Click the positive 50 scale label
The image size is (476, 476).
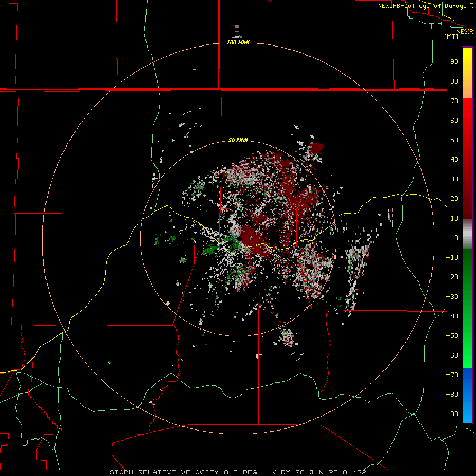(x=454, y=140)
